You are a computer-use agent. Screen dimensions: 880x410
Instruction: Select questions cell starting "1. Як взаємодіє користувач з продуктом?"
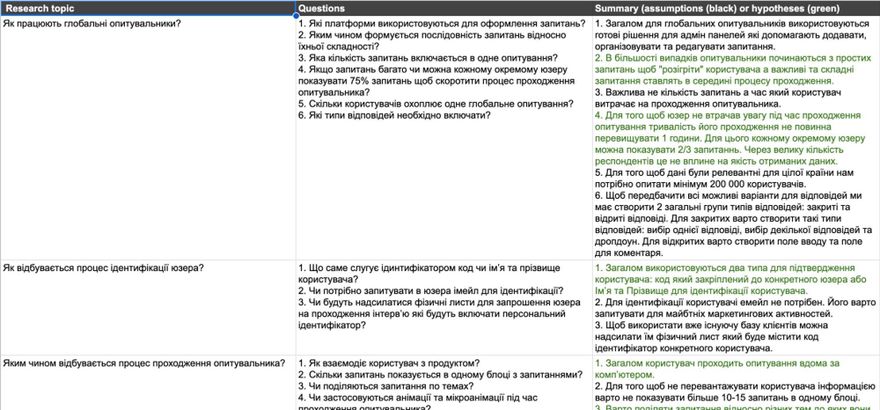click(x=444, y=383)
